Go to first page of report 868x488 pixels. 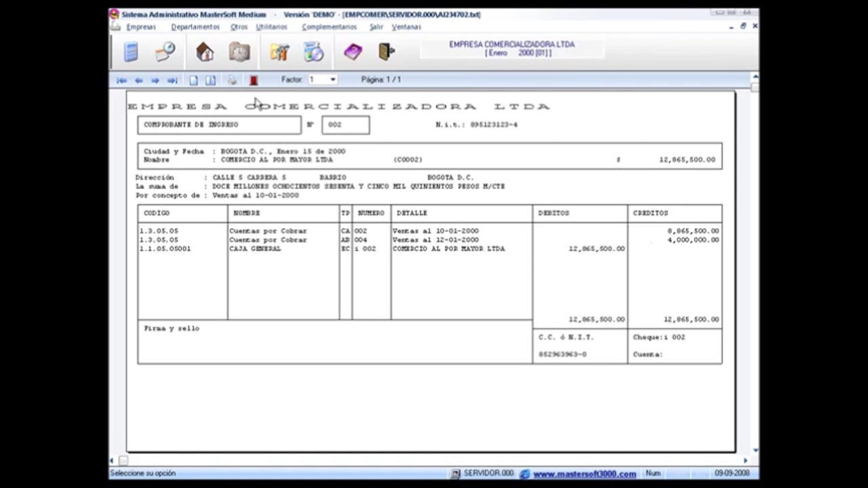pos(121,80)
